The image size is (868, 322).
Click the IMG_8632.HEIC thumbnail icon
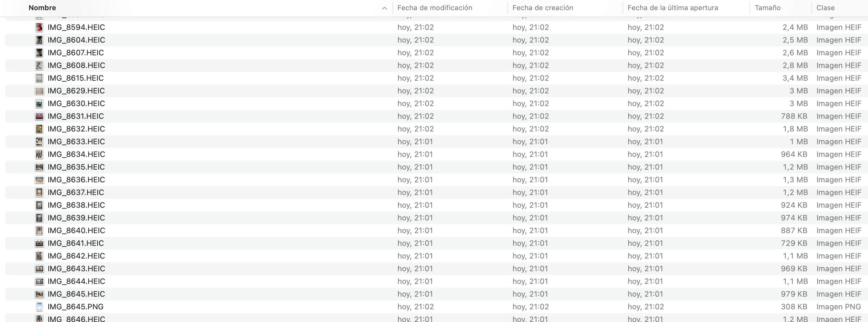pos(39,129)
